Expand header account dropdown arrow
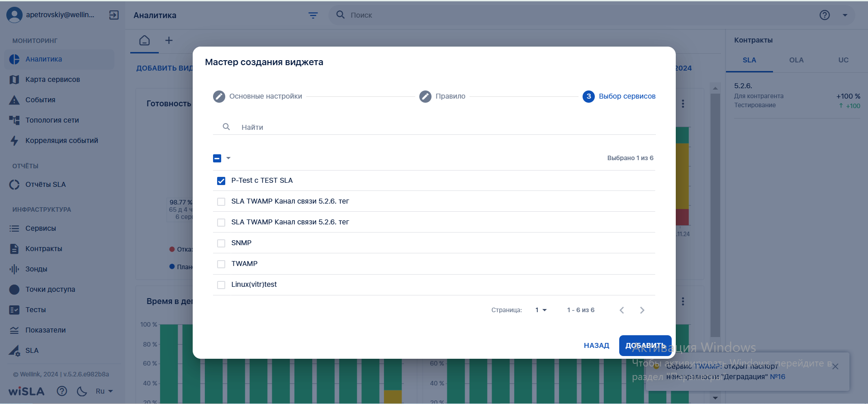 [x=845, y=15]
